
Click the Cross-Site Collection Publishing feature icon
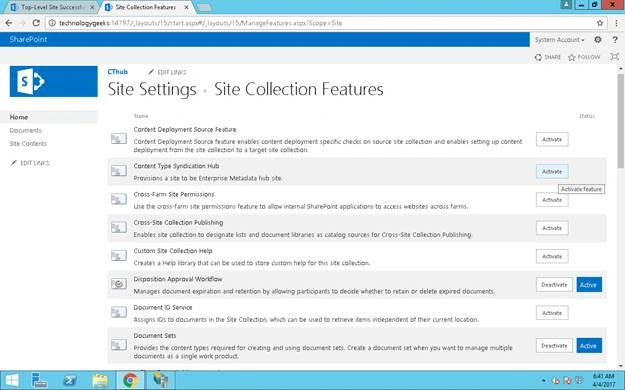(x=119, y=227)
